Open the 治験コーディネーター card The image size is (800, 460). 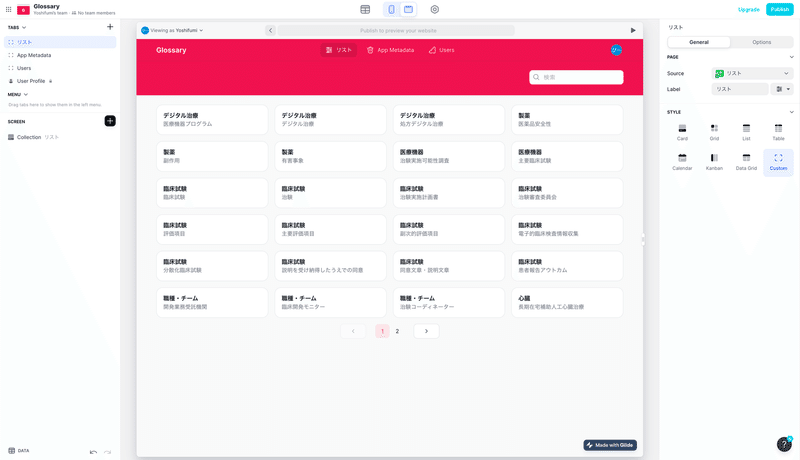point(449,302)
